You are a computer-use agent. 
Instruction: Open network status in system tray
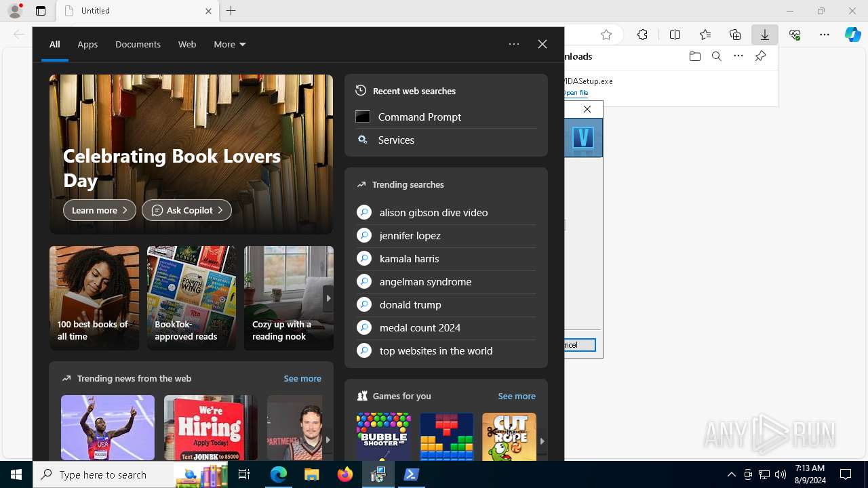764,474
